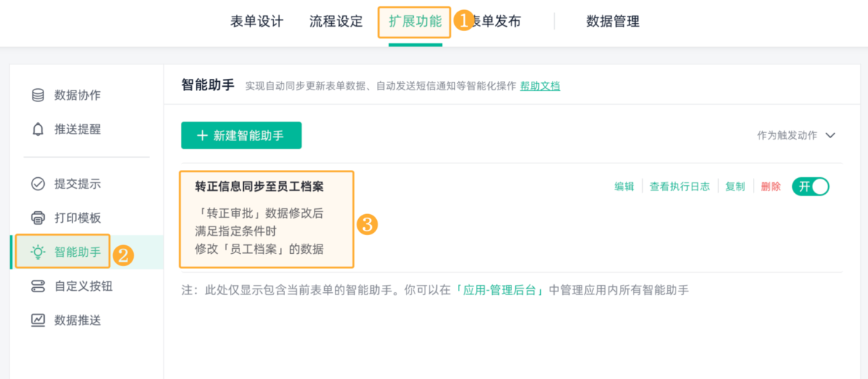Go to the 数据管理 tab
Viewport: 868px width, 379px height.
pos(613,22)
